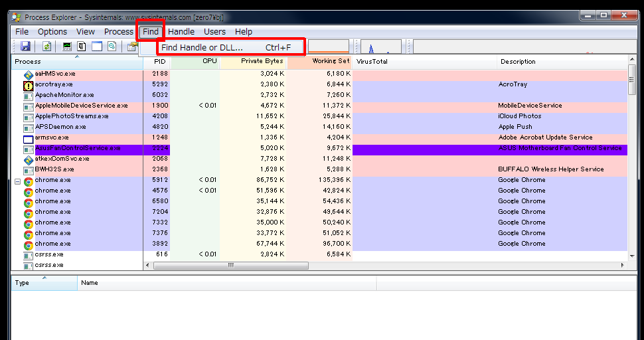Click the Find menu

(x=151, y=32)
